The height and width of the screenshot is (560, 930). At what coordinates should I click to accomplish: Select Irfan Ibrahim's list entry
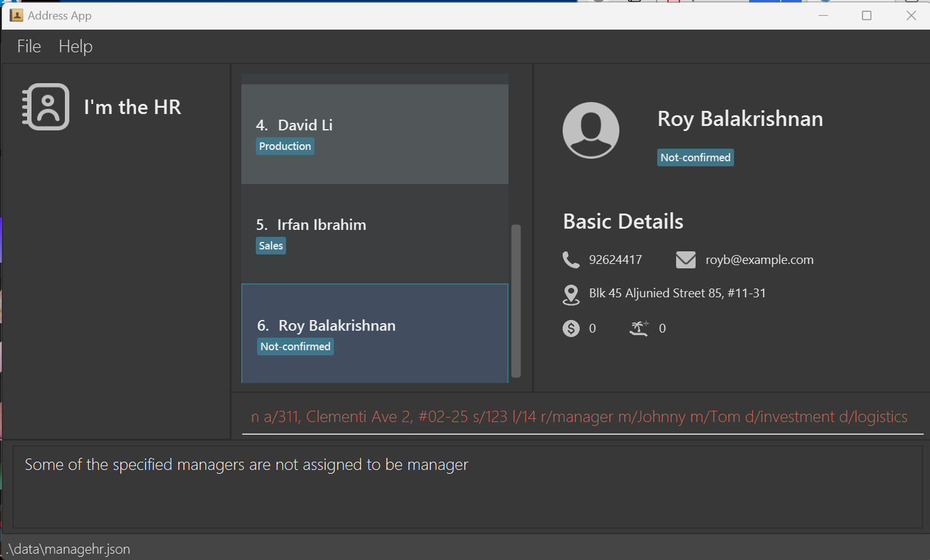coord(374,233)
